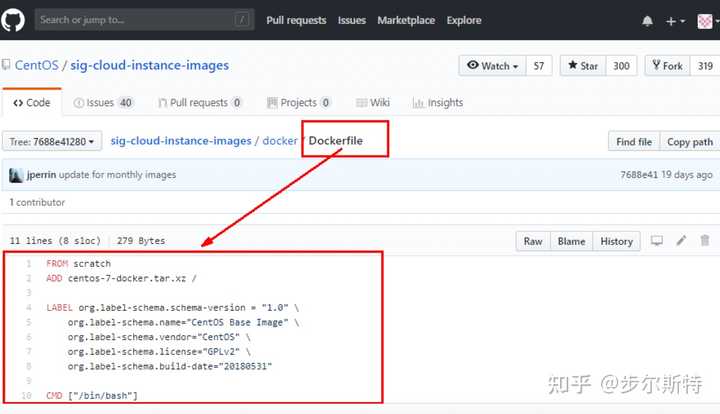Viewport: 720px width, 414px height.
Task: Open the notifications bell
Action: (647, 21)
